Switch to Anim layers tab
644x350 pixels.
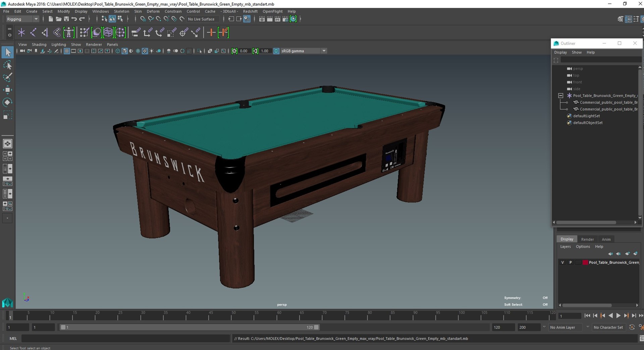coord(606,239)
